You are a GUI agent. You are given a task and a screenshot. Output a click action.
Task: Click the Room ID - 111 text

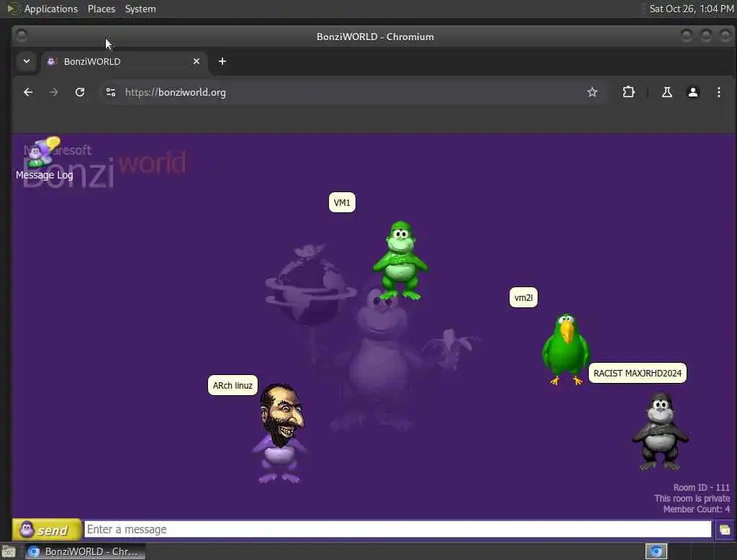coord(701,487)
